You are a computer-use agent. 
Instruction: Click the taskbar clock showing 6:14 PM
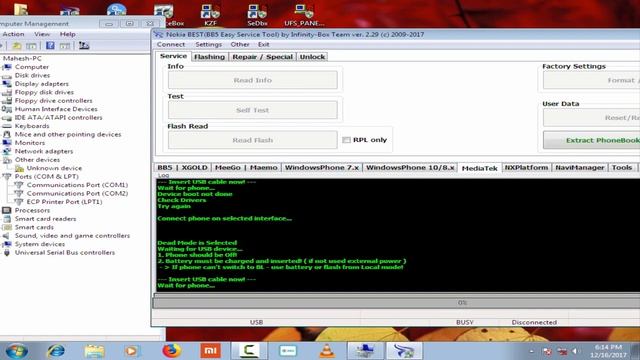[608, 351]
